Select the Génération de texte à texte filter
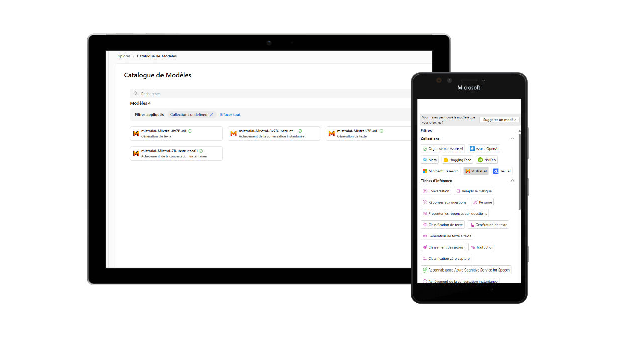Image resolution: width=644 pixels, height=362 pixels. point(447,236)
